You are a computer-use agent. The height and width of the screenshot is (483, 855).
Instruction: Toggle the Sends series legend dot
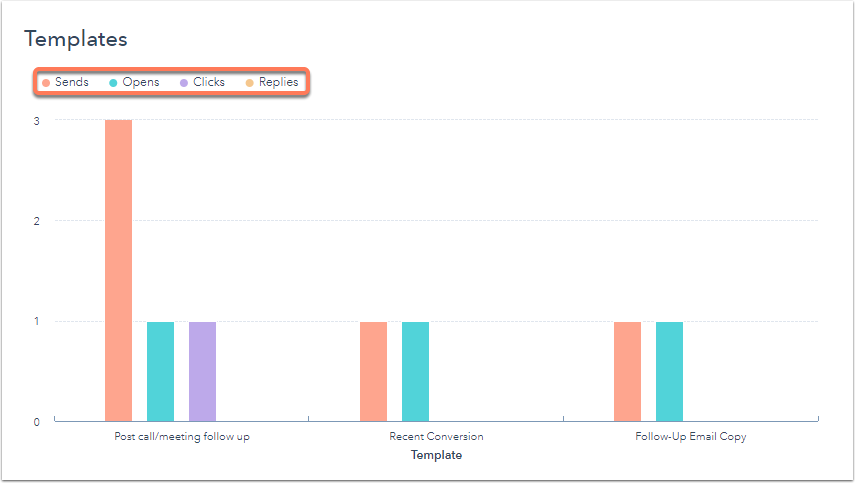click(46, 83)
